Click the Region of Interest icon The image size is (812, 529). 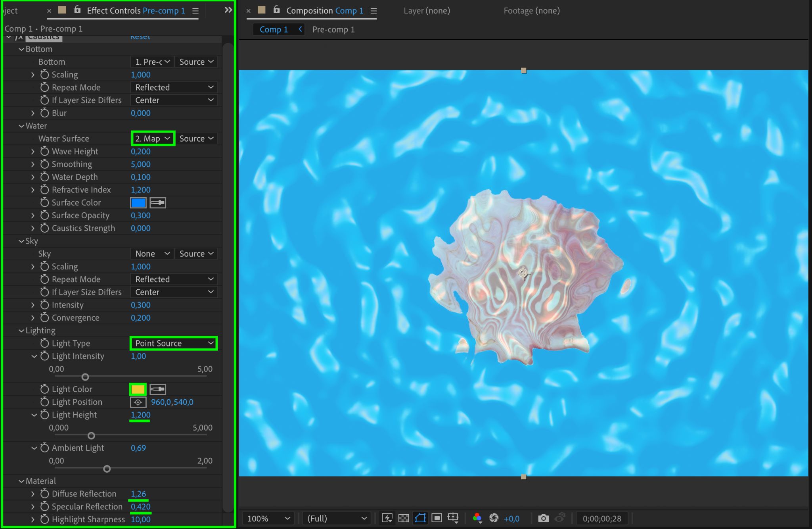tap(437, 518)
